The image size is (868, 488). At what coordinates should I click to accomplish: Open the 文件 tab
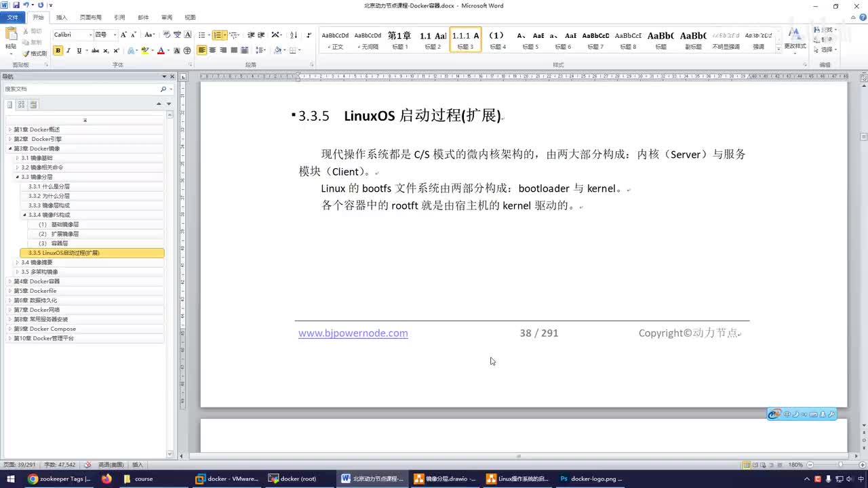(x=13, y=17)
